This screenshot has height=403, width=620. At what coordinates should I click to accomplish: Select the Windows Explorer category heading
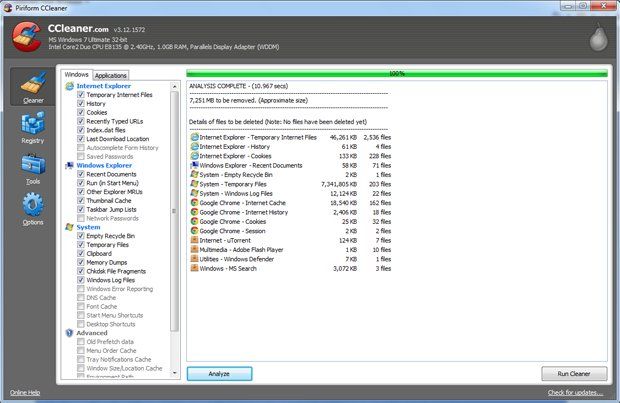coord(104,165)
